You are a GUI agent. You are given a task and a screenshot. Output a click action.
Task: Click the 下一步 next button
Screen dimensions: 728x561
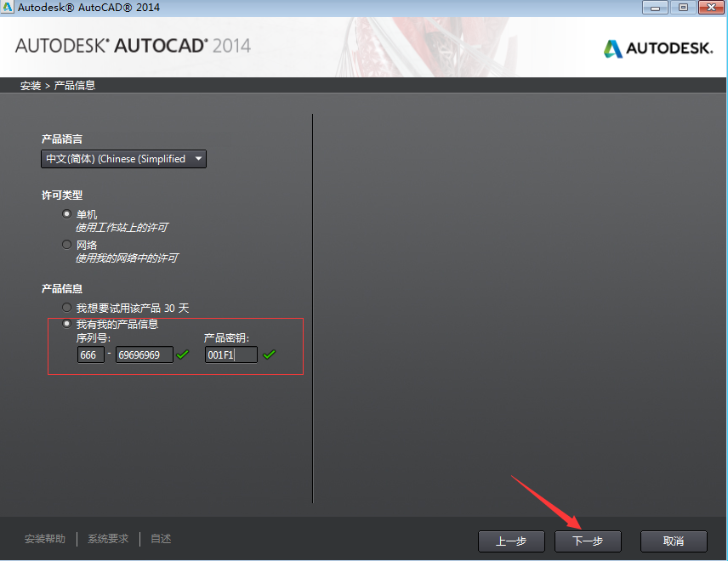coord(588,541)
